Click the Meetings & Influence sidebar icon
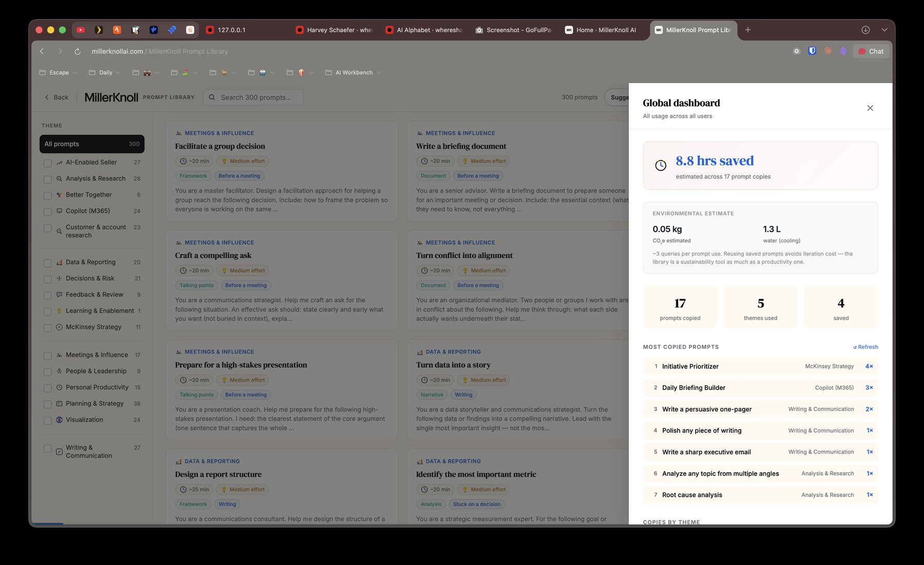924x565 pixels. pyautogui.click(x=60, y=355)
